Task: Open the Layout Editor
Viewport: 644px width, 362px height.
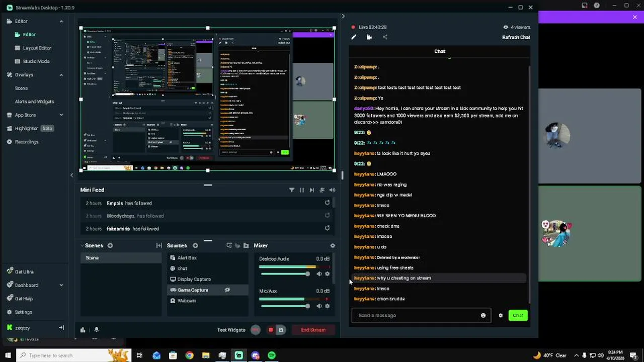Action: pyautogui.click(x=33, y=48)
